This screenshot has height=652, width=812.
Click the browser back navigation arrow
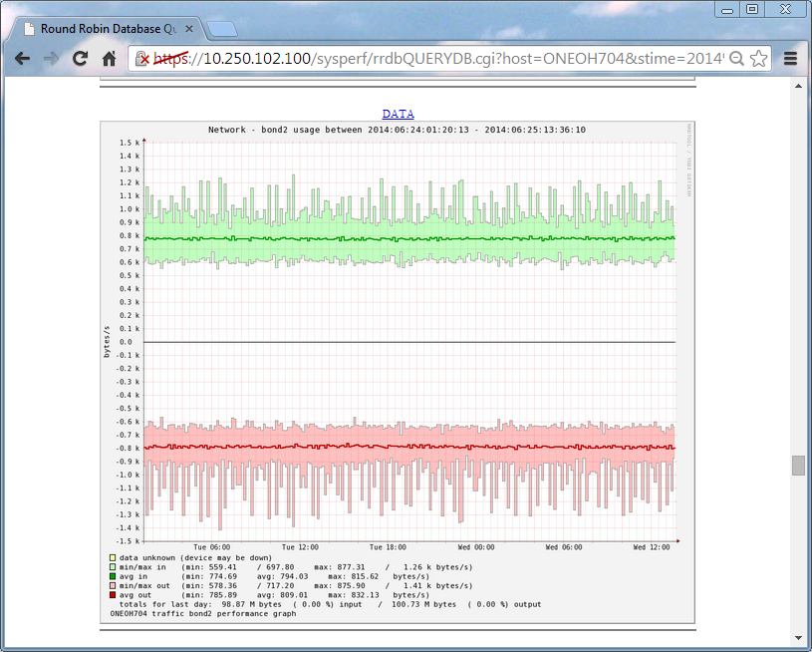pyautogui.click(x=22, y=59)
